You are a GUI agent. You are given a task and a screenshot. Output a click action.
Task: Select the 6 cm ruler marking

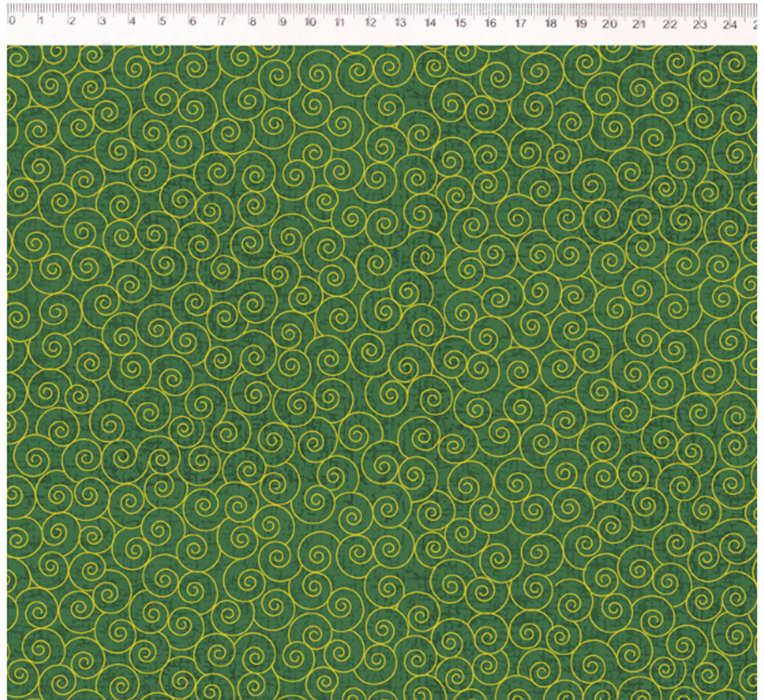tap(192, 22)
